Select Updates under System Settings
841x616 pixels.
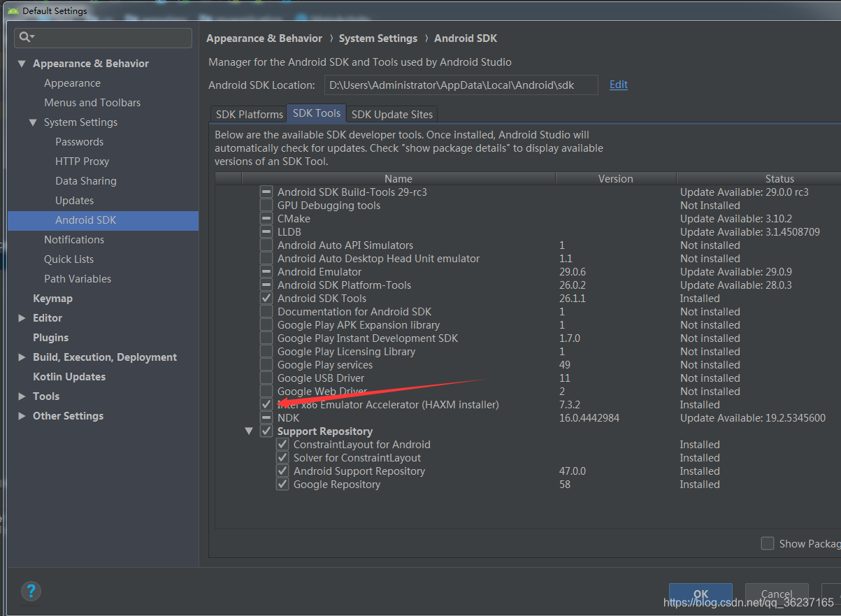coord(74,201)
